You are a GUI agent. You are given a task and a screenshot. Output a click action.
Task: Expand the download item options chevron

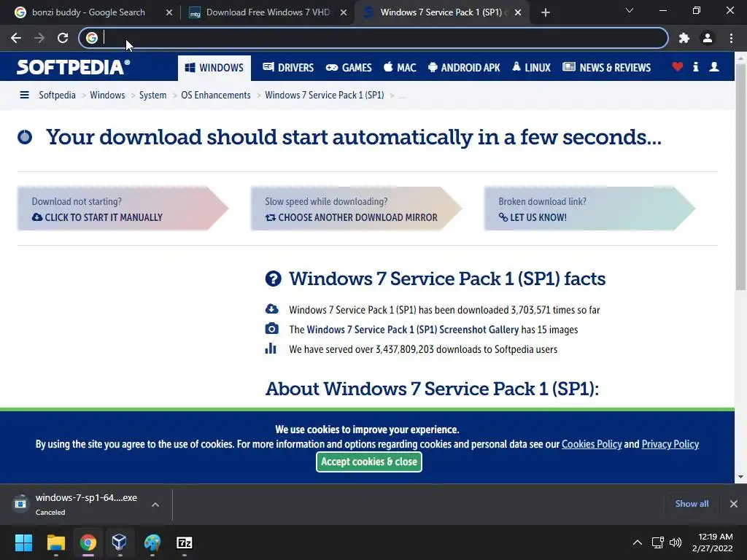pos(155,505)
